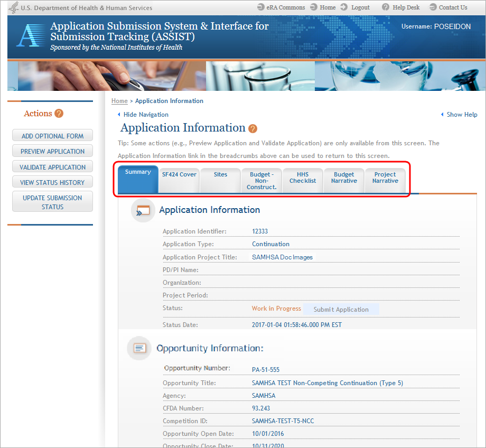Follow the Home breadcrumb link

119,101
